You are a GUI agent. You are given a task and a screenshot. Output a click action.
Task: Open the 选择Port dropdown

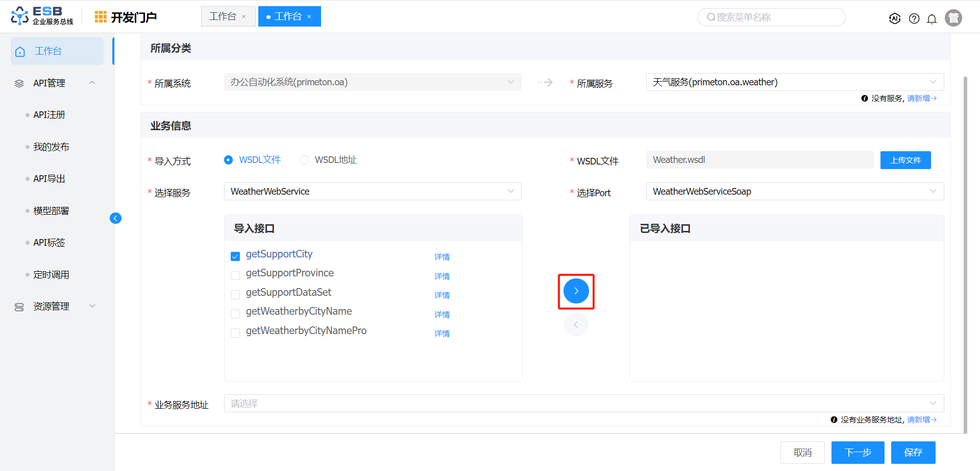click(x=794, y=192)
